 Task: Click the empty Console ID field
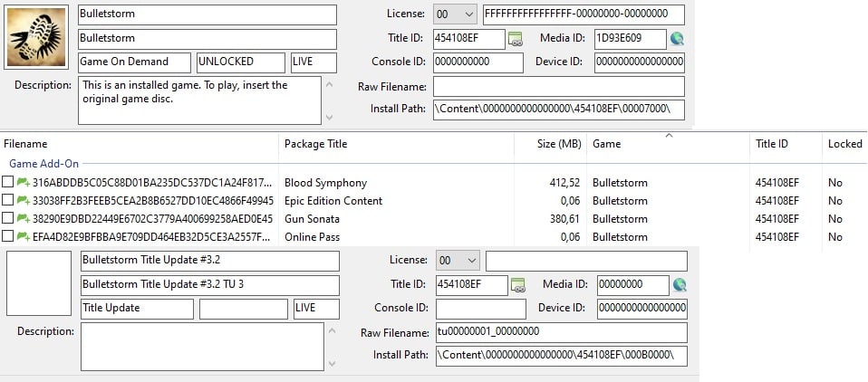pyautogui.click(x=481, y=309)
